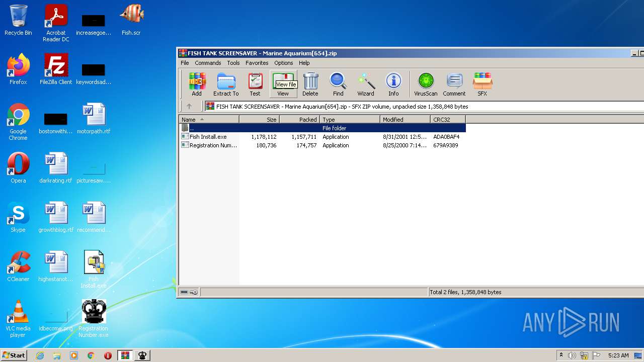Viewport: 644px width, 362px height.
Task: Open the Help menu
Action: [x=304, y=63]
